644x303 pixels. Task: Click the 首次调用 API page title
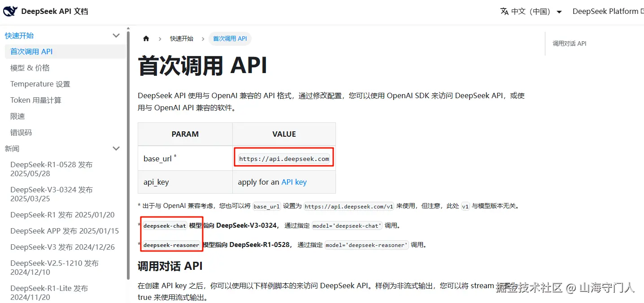click(x=202, y=65)
